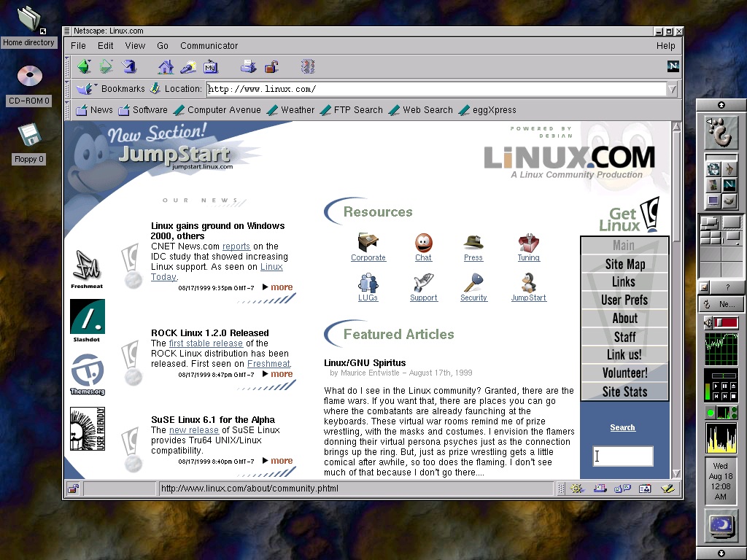The image size is (747, 560).
Task: Click the site search text box
Action: coord(623,456)
